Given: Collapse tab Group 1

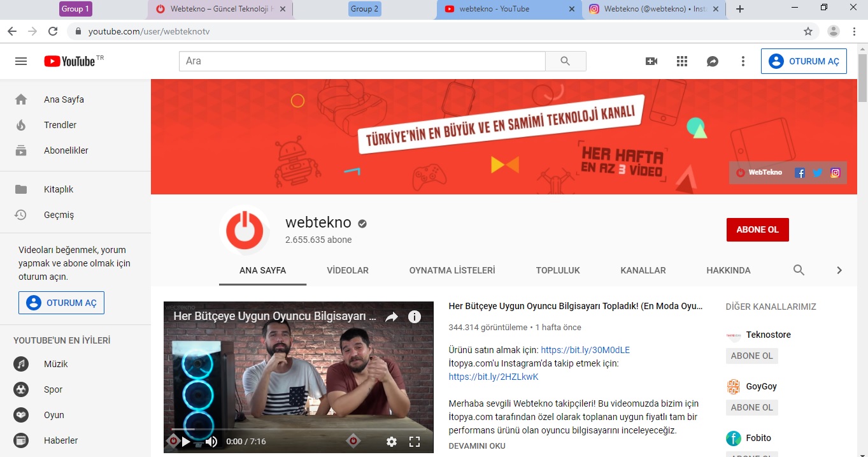Looking at the screenshot, I should (76, 9).
